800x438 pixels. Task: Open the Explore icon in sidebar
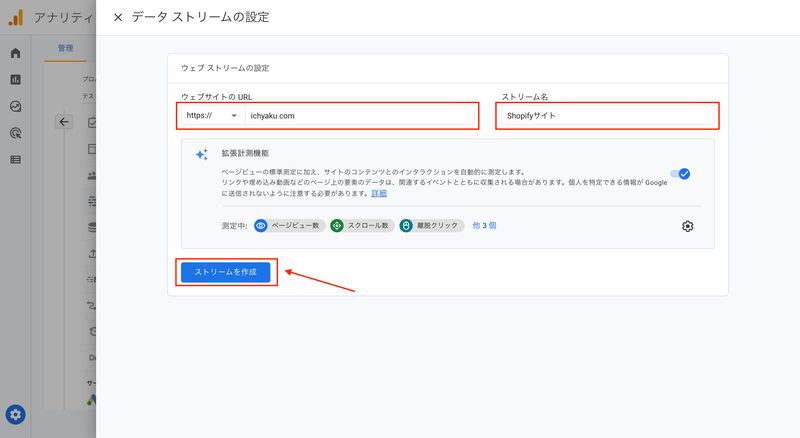tap(15, 106)
